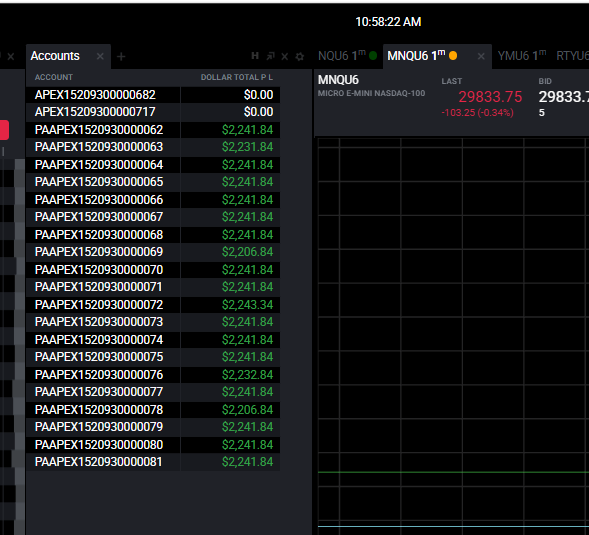589x535 pixels.
Task: Click the MICRO E-MINI NASDAQ-100 description
Action: [x=372, y=93]
